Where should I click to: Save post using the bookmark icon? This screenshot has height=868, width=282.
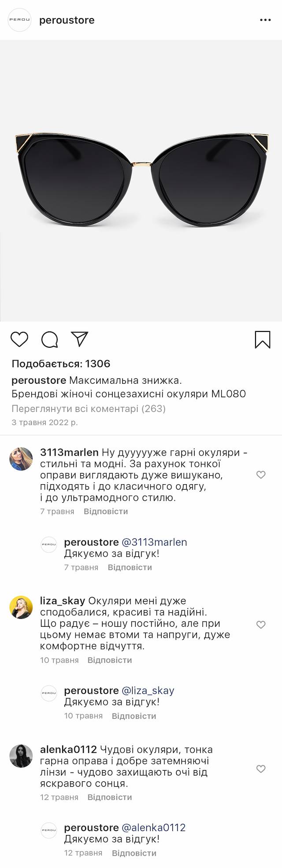(263, 339)
